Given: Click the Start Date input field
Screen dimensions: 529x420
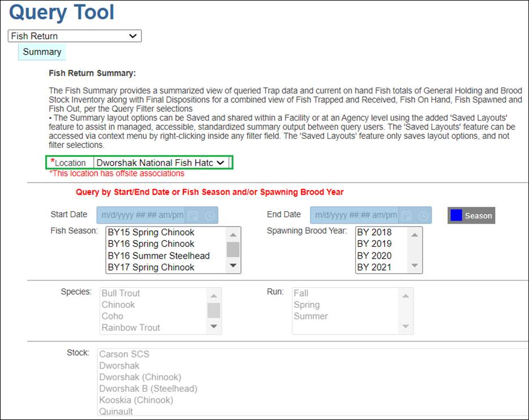Looking at the screenshot, I should point(141,216).
